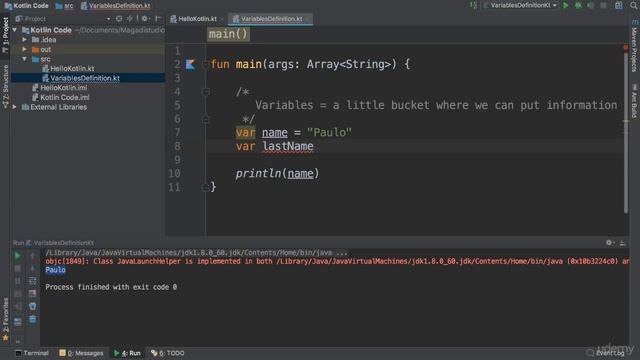640x360 pixels.
Task: Click the Run panel down-arrow stack trace button
Action: pos(33,268)
